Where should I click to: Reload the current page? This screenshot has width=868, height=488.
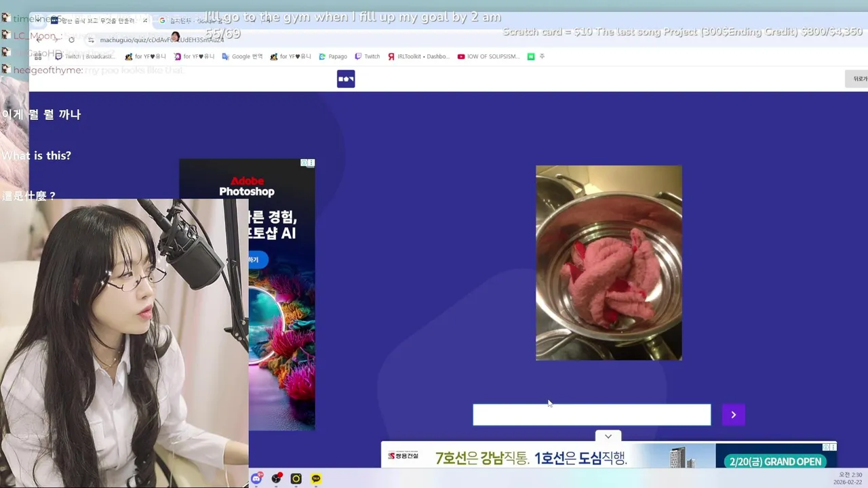[71, 39]
